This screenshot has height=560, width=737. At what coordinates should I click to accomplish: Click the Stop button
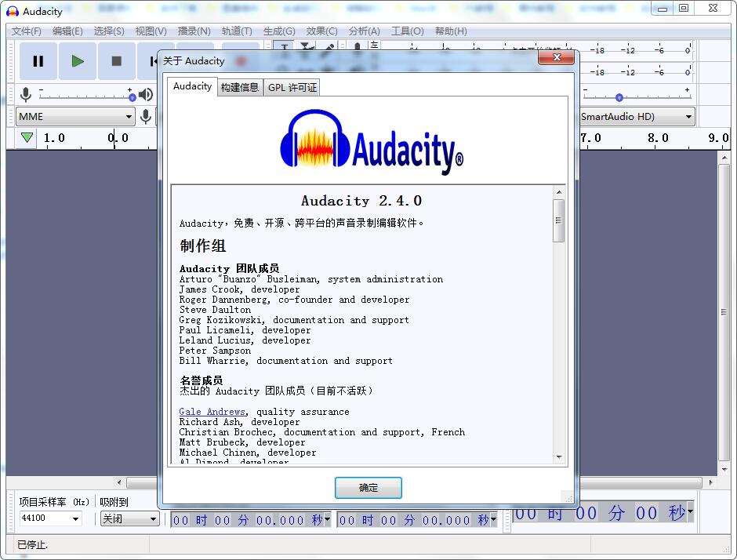pos(117,61)
